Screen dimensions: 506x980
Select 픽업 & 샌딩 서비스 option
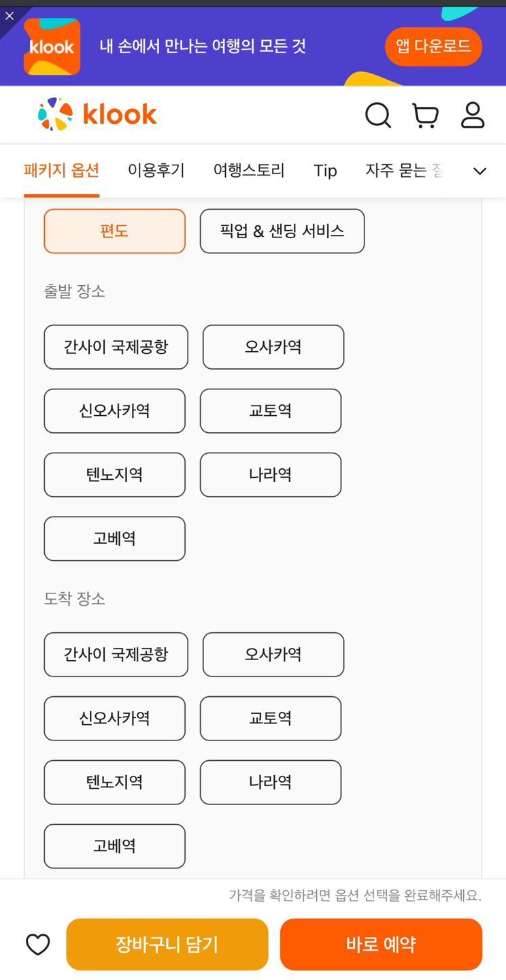[282, 231]
